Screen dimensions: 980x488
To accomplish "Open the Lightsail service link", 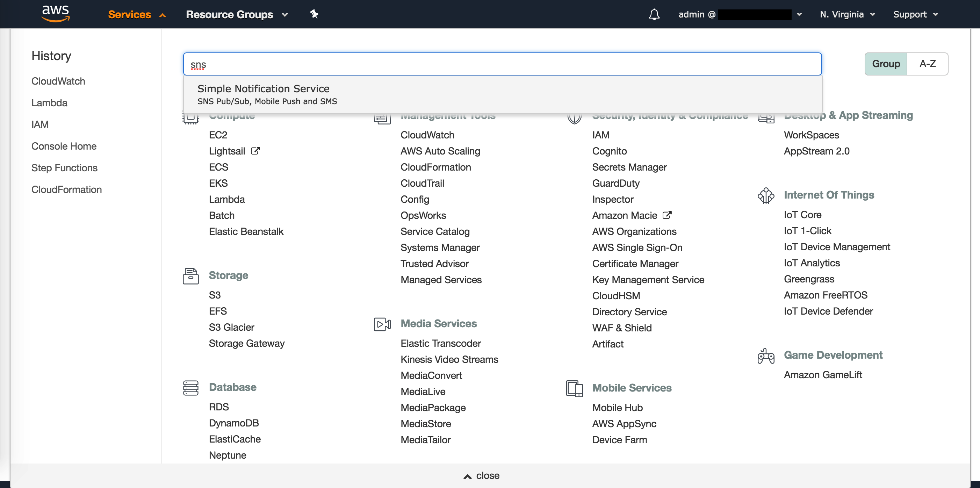I will pyautogui.click(x=227, y=151).
